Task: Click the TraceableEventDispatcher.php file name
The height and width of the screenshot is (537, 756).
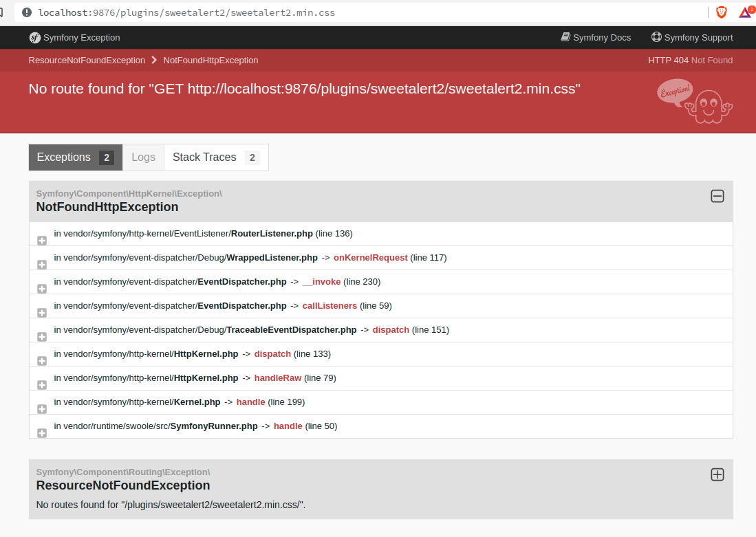Action: pos(292,330)
